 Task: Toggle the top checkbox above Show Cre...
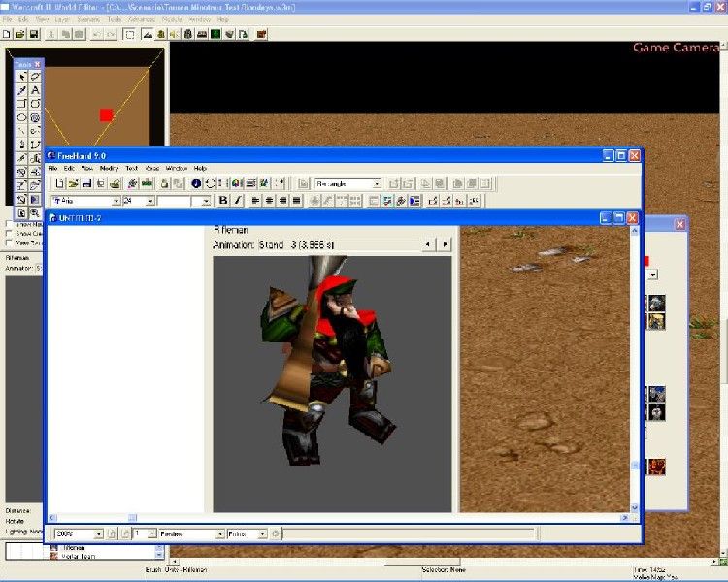10,224
